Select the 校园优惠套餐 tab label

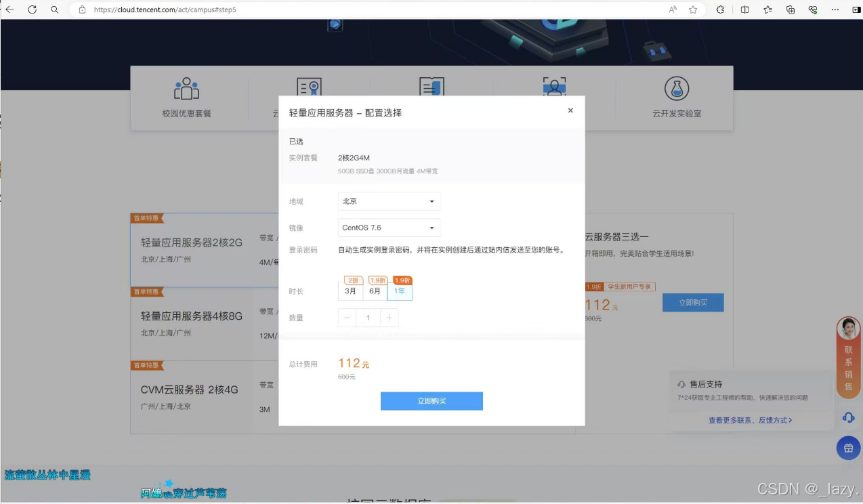coord(186,114)
